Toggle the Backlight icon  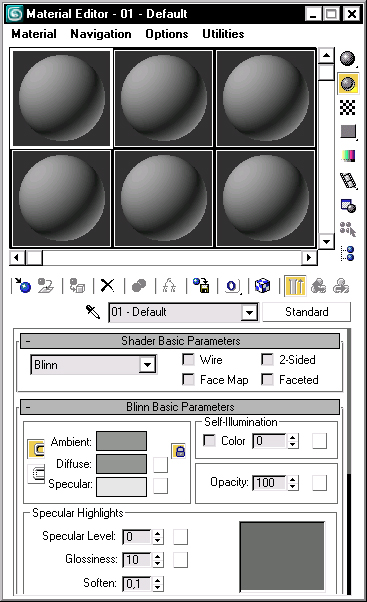[348, 83]
